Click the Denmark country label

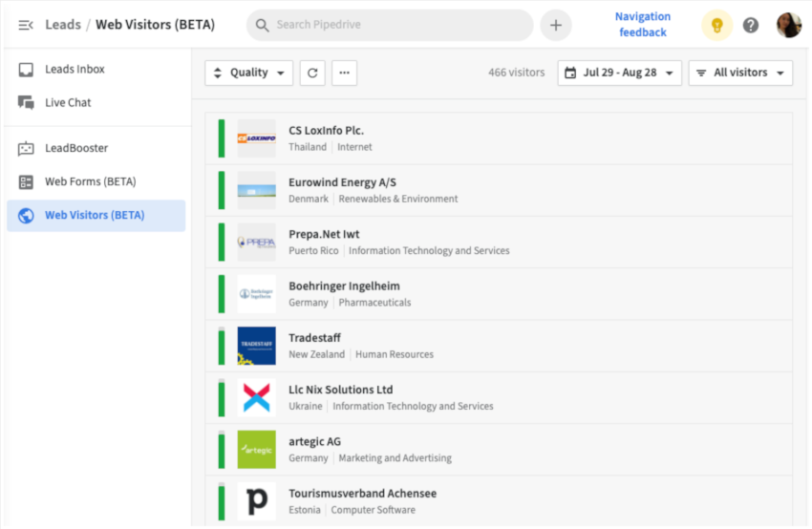309,199
